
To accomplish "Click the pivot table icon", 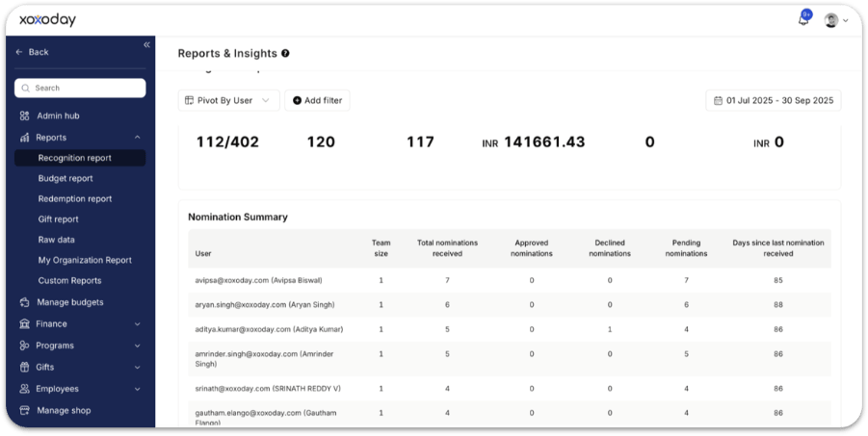I will 190,100.
